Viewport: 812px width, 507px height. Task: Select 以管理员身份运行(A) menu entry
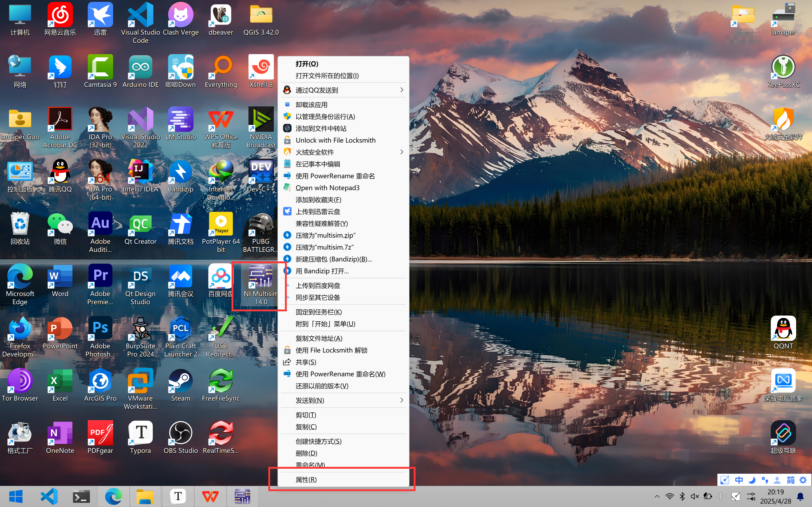click(325, 117)
